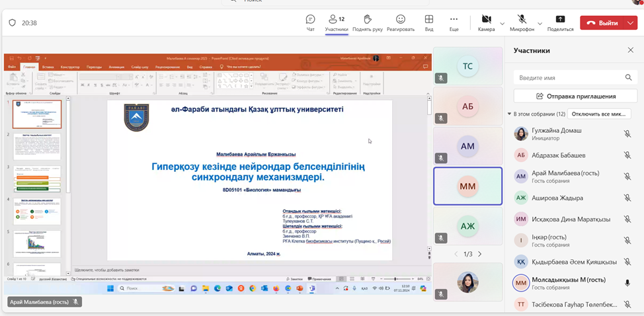Open the Чат panel in Teams
The image size is (644, 316).
311,23
